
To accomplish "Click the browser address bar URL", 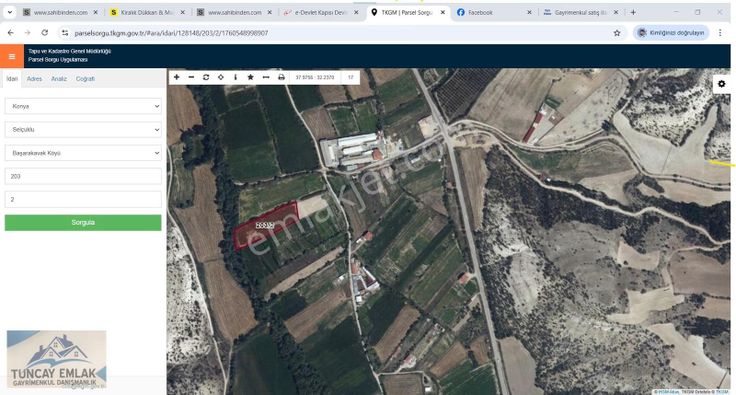I will [171, 33].
